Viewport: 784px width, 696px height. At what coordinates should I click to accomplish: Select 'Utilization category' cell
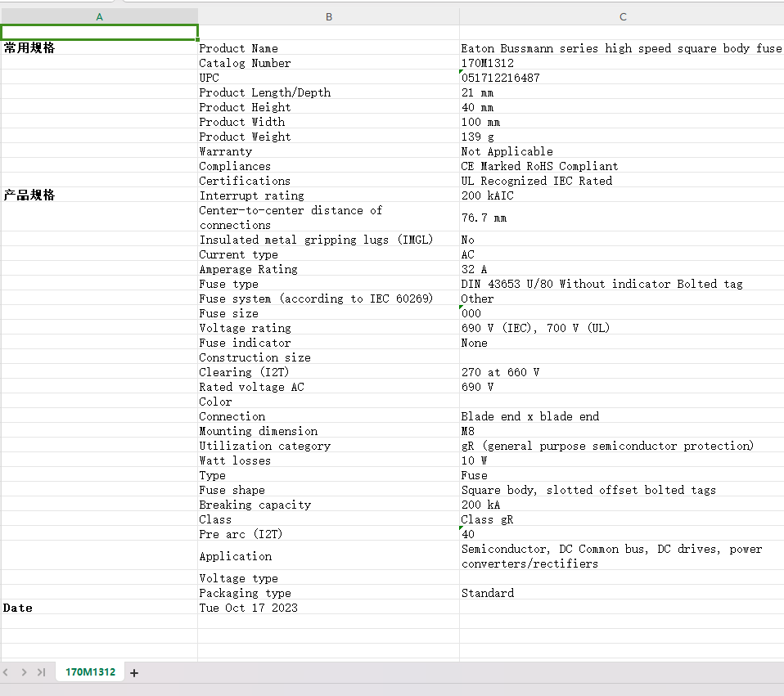click(328, 446)
